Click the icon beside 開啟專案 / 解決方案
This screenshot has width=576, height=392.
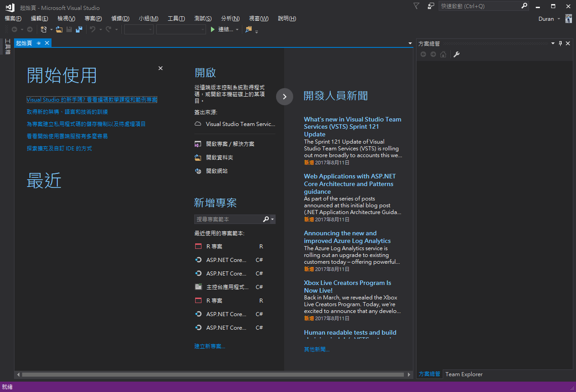(198, 144)
